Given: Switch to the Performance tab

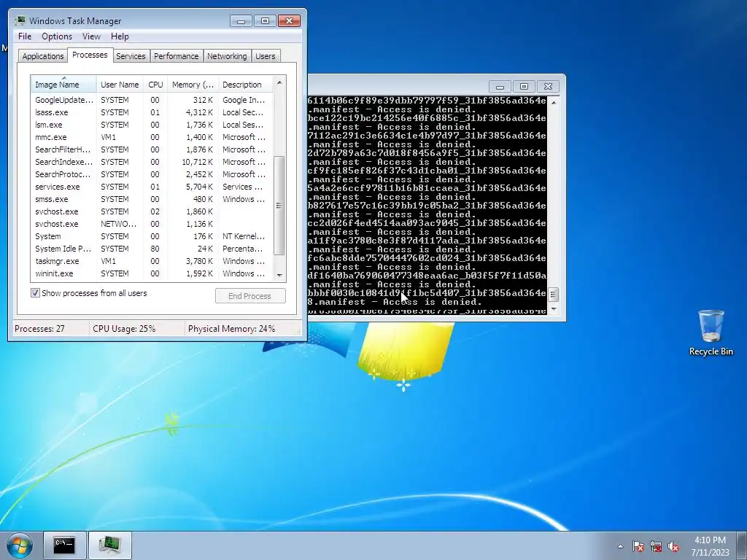Looking at the screenshot, I should pyautogui.click(x=177, y=56).
